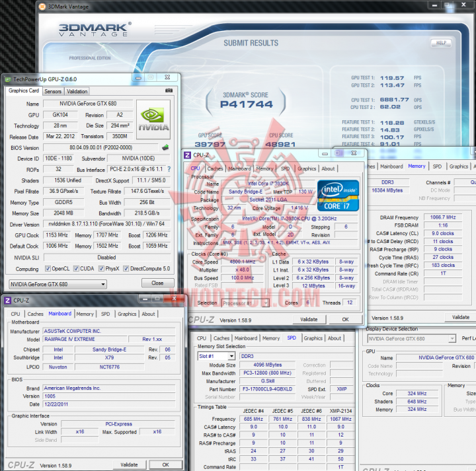Open the Slot #1 memory slot dropdown

click(x=216, y=356)
